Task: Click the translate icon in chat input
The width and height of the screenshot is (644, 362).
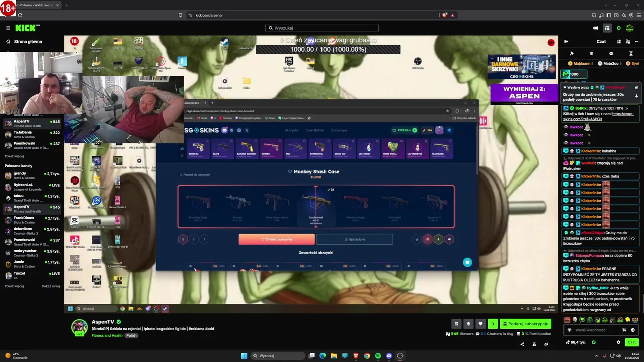Action: (624, 330)
